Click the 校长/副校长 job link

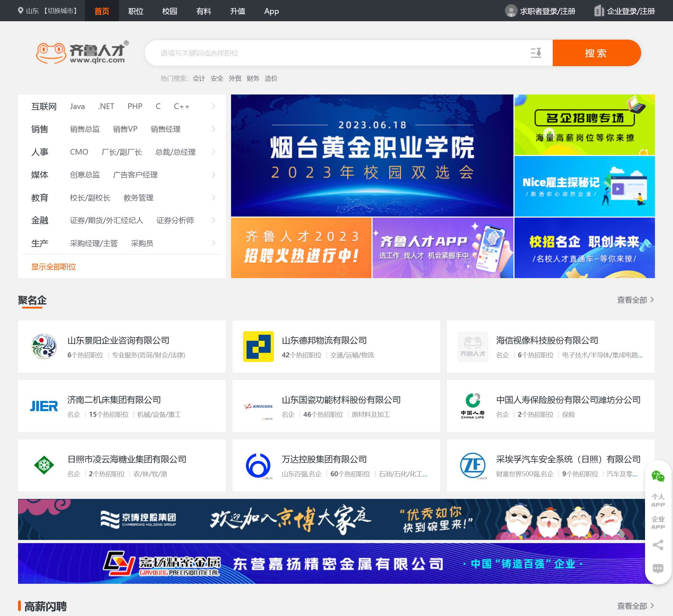(90, 198)
